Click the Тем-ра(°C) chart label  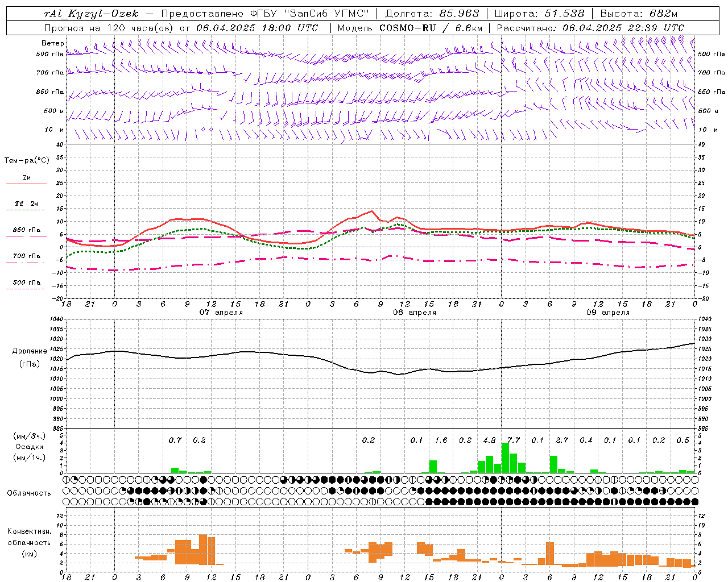[27, 161]
